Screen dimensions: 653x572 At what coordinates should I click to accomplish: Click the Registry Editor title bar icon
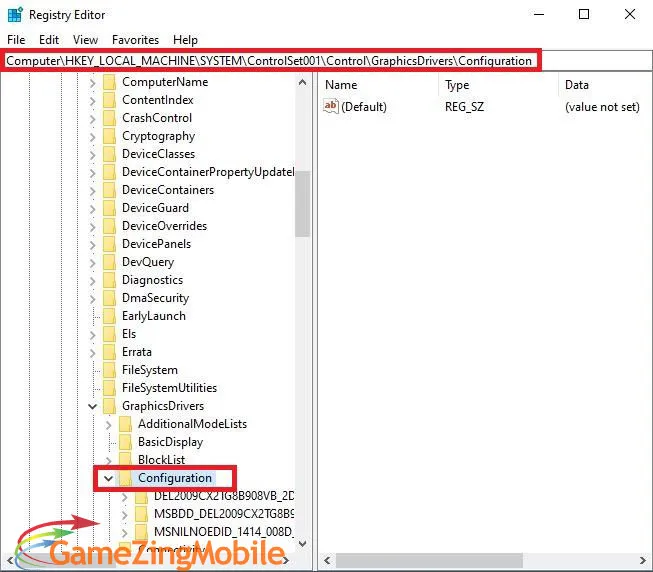15,15
